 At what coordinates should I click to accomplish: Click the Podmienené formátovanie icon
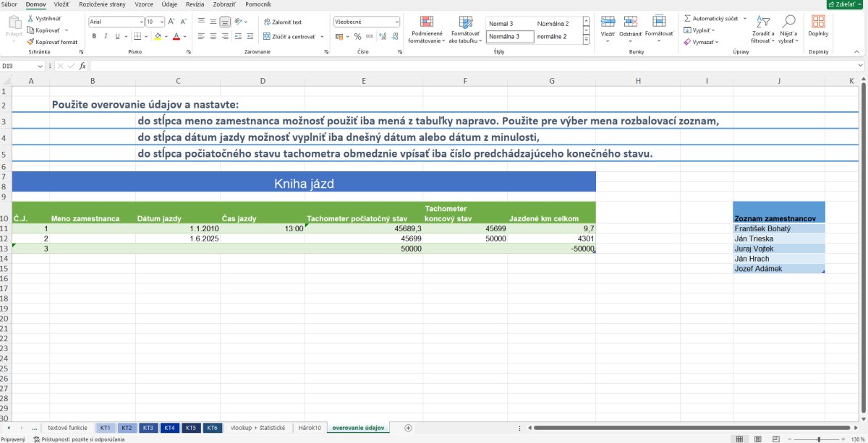click(427, 22)
